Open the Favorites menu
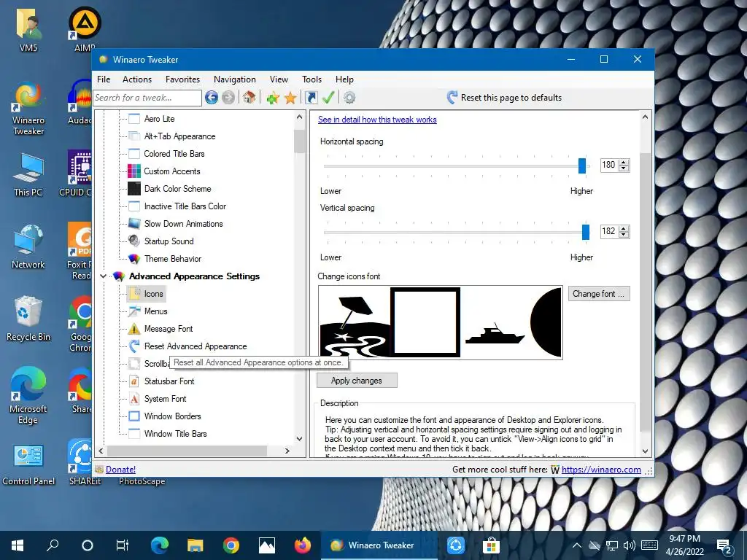 pos(182,79)
